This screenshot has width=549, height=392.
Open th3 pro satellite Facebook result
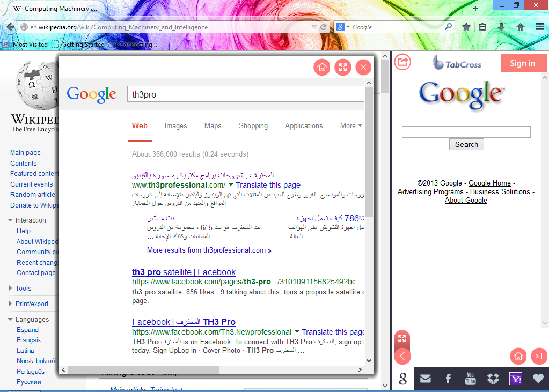pos(184,272)
